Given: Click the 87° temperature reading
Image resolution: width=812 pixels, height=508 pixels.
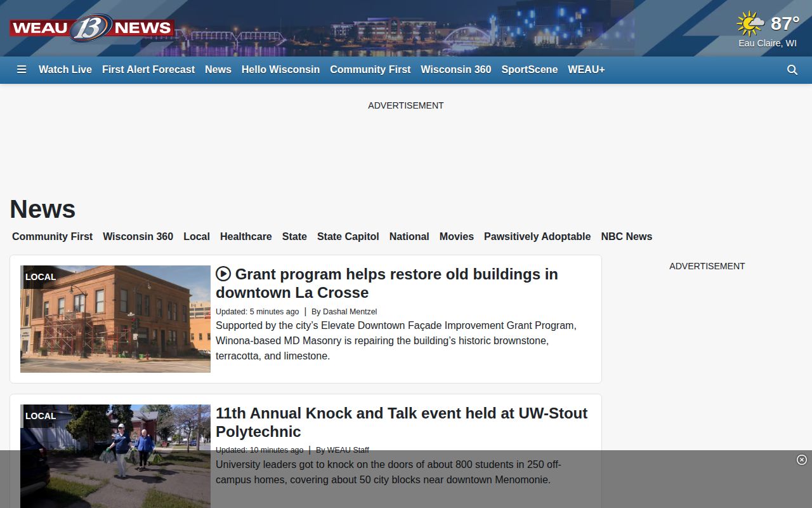Looking at the screenshot, I should pyautogui.click(x=785, y=23).
